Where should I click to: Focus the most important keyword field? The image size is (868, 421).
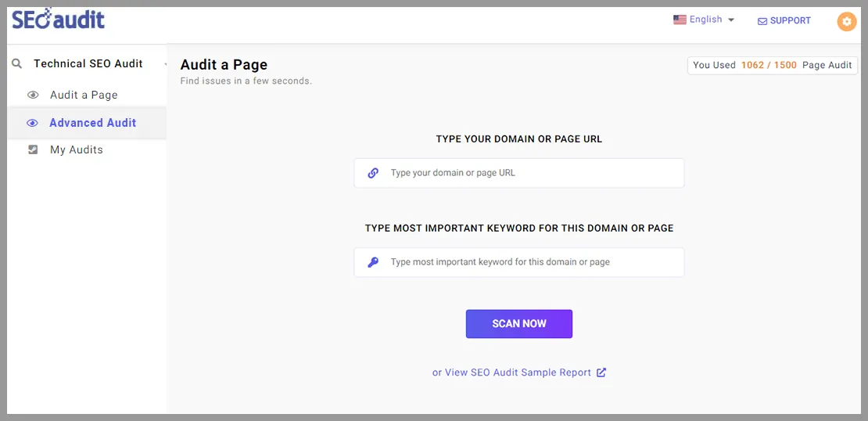(518, 262)
